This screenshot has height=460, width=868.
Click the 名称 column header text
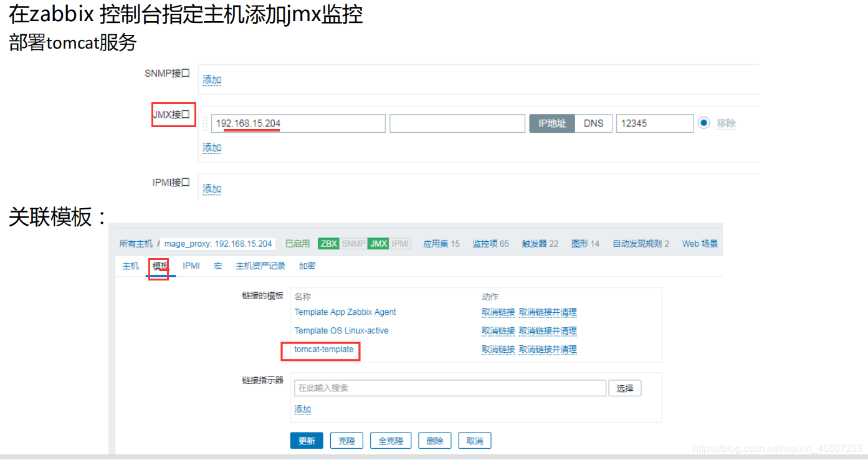(x=303, y=297)
